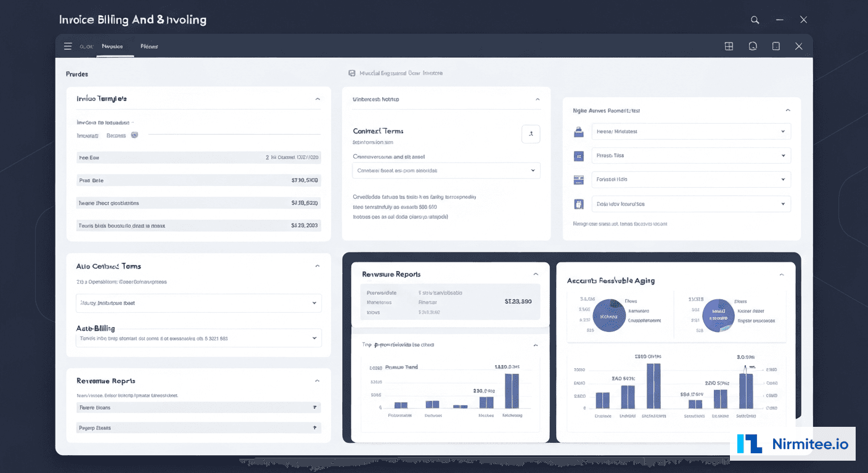Open the hamburger menu in the top toolbar
The width and height of the screenshot is (868, 473).
pyautogui.click(x=68, y=46)
